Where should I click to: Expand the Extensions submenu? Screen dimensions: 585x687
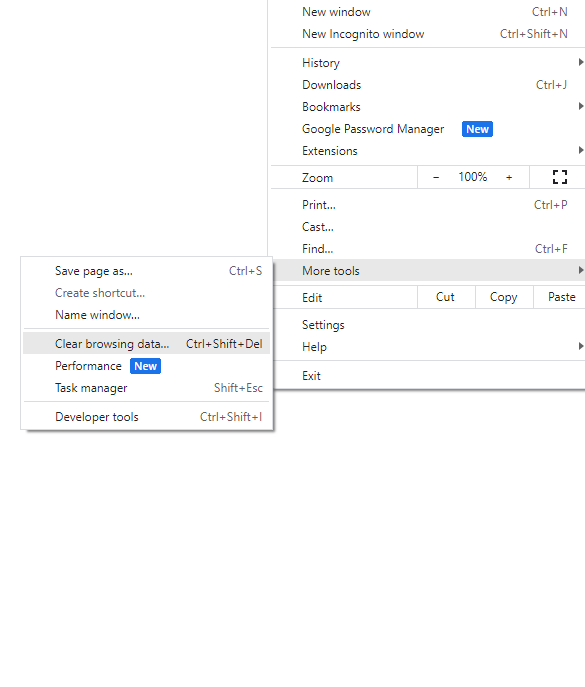pos(428,151)
